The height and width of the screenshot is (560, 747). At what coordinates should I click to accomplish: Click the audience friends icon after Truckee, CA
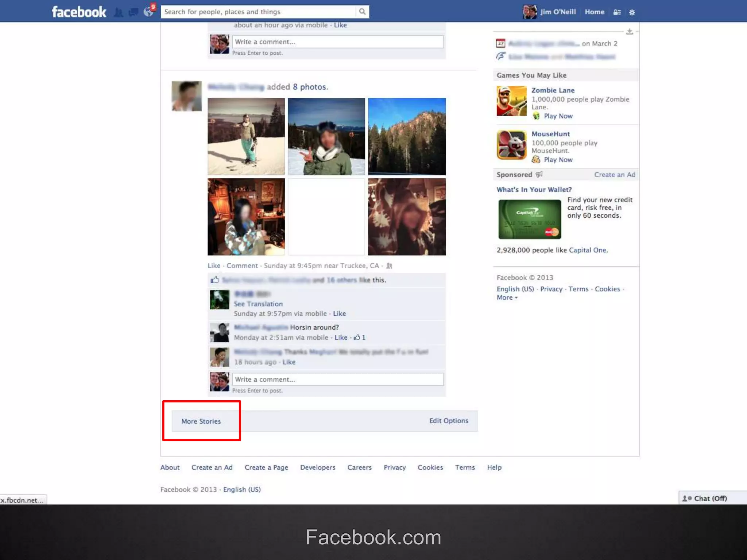tap(389, 266)
